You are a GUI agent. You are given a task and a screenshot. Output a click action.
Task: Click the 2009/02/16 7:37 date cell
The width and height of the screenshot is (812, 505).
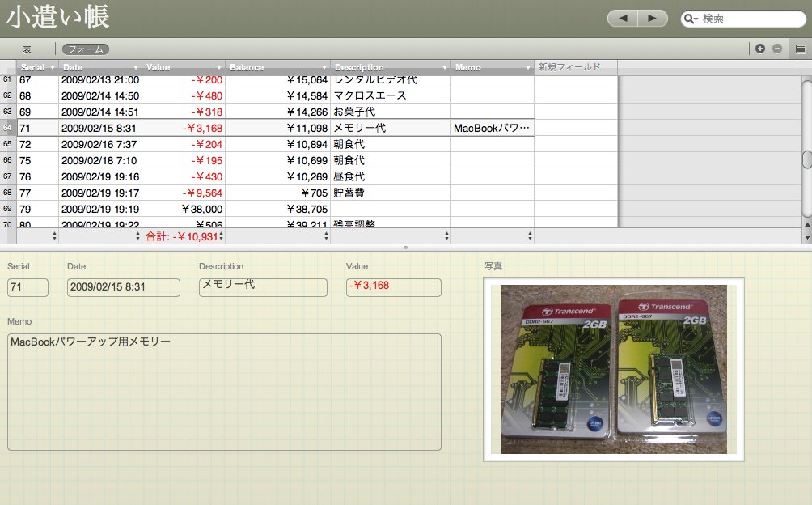click(100, 145)
